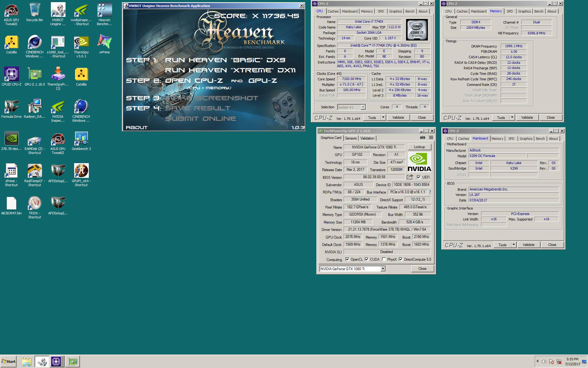Open ASUS GPU Tweak II desktop icon in top row
The image size is (588, 368).
(x=11, y=14)
